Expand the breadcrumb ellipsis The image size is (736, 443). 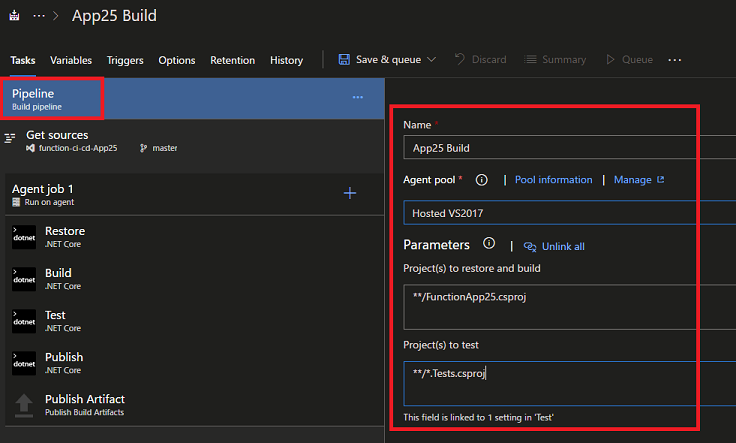(x=40, y=16)
